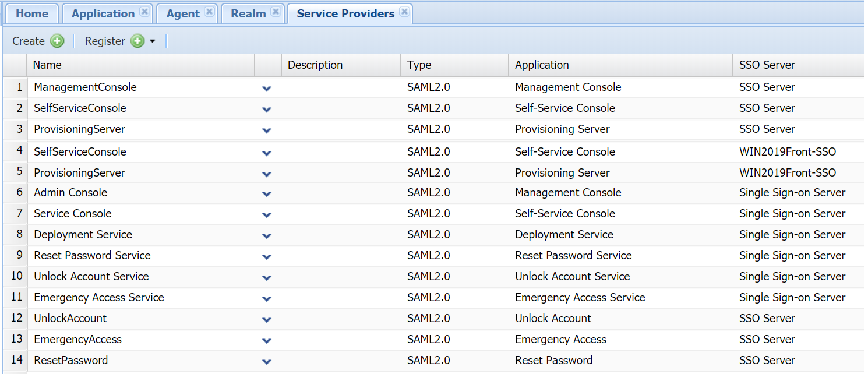Viewport: 868px width, 374px height.
Task: Expand the Deployment Service row chevron
Action: tap(267, 236)
